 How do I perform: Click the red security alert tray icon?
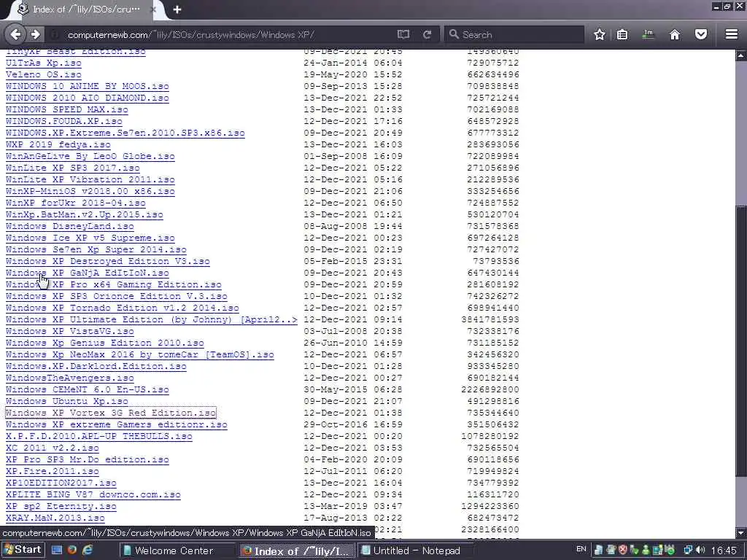coord(623,550)
